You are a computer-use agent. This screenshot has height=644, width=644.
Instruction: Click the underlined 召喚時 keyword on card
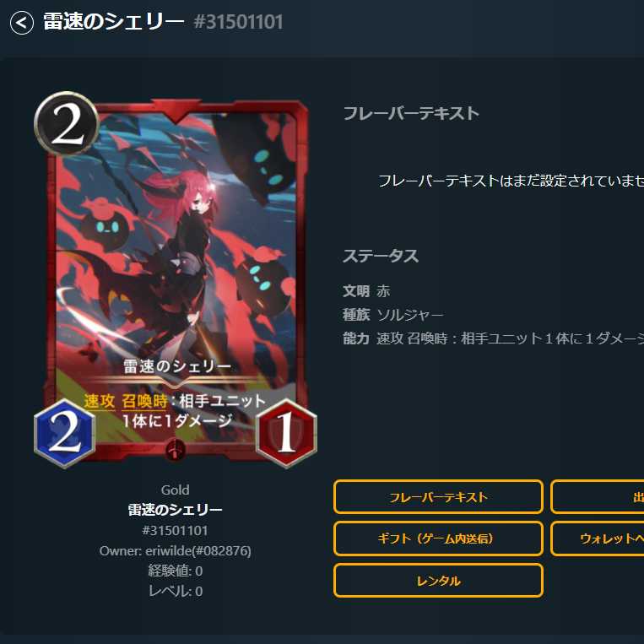[x=144, y=401]
